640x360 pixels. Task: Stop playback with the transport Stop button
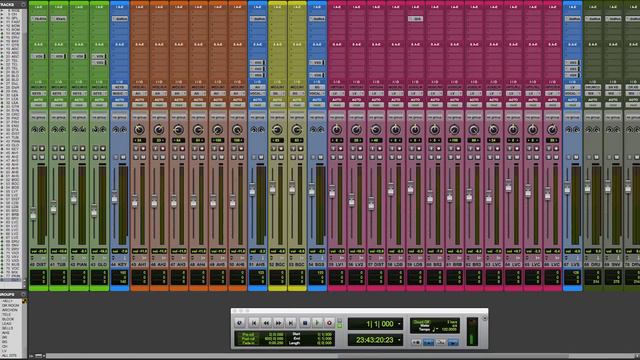[x=304, y=323]
